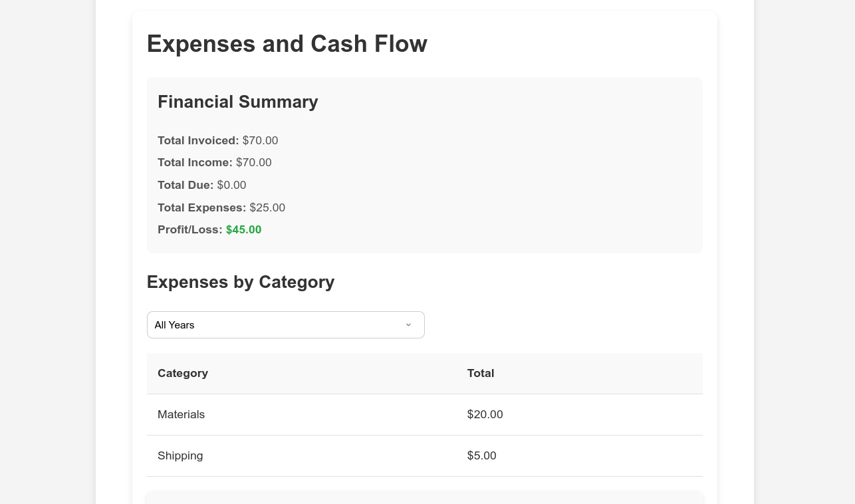
Task: Select the Total Due $0.00 line
Action: click(x=201, y=185)
